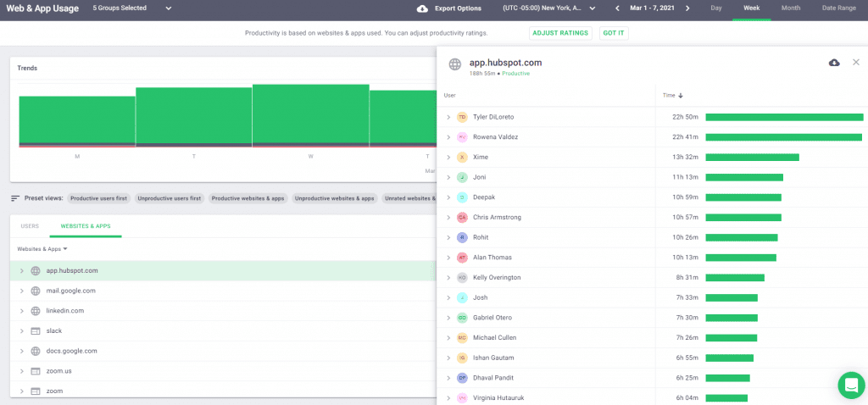Click the globe icon for linkedin.com
The image size is (868, 405).
pos(36,311)
